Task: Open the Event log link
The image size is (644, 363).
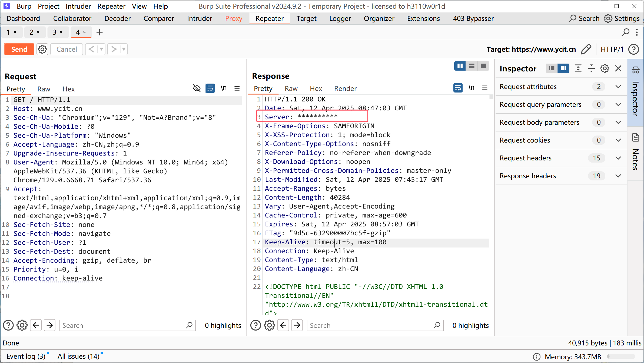Action: pos(26,356)
